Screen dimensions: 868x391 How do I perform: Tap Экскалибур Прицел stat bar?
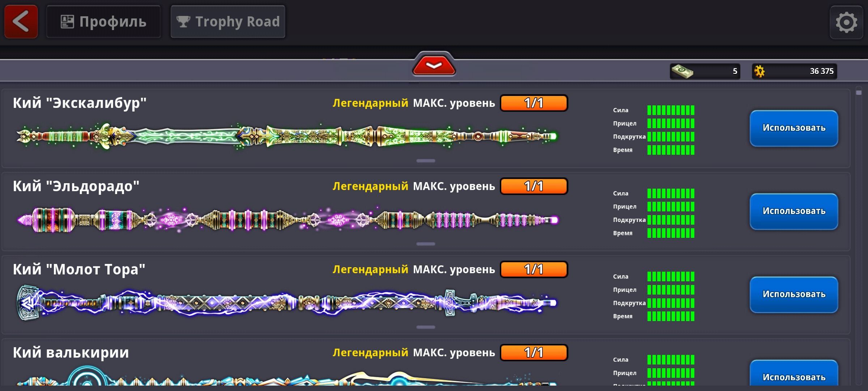click(x=671, y=123)
